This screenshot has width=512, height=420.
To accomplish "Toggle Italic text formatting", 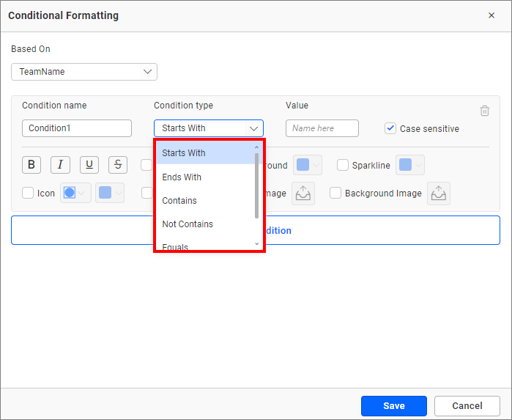I will click(x=60, y=165).
